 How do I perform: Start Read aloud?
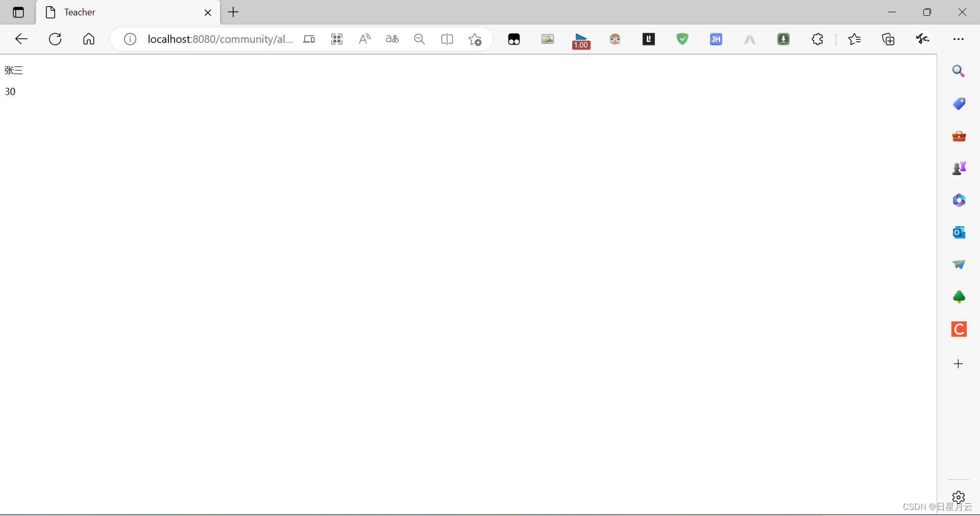(x=364, y=39)
